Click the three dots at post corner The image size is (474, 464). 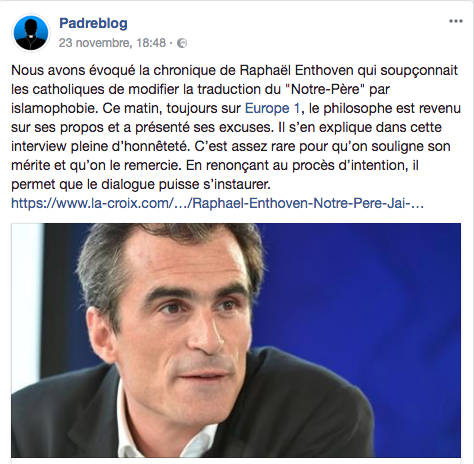tap(456, 21)
